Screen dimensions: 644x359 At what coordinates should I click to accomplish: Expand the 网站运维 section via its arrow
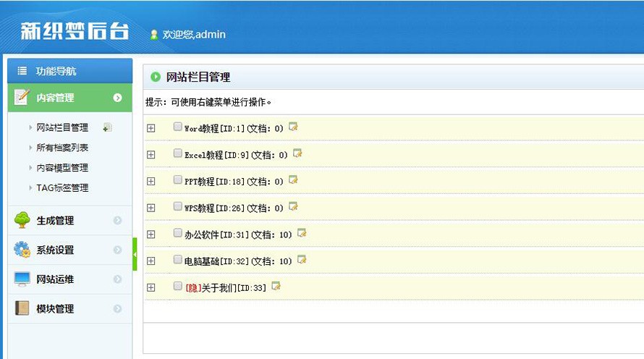tap(117, 279)
